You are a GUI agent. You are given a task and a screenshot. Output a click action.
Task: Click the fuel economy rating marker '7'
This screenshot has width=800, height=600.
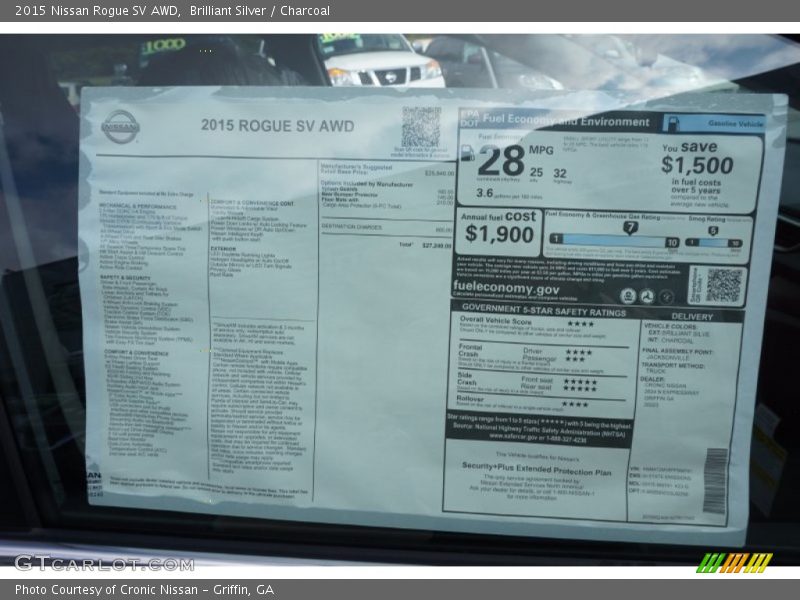[630, 227]
